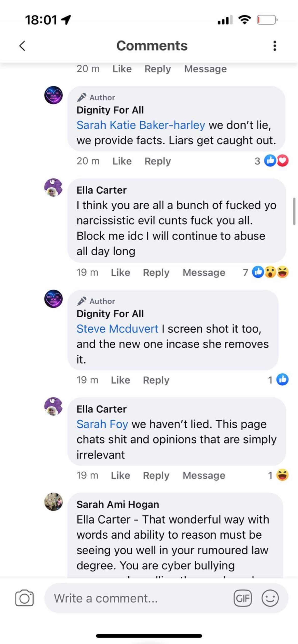Tap the back arrow in the Comments header
298x644 pixels.
click(x=22, y=46)
